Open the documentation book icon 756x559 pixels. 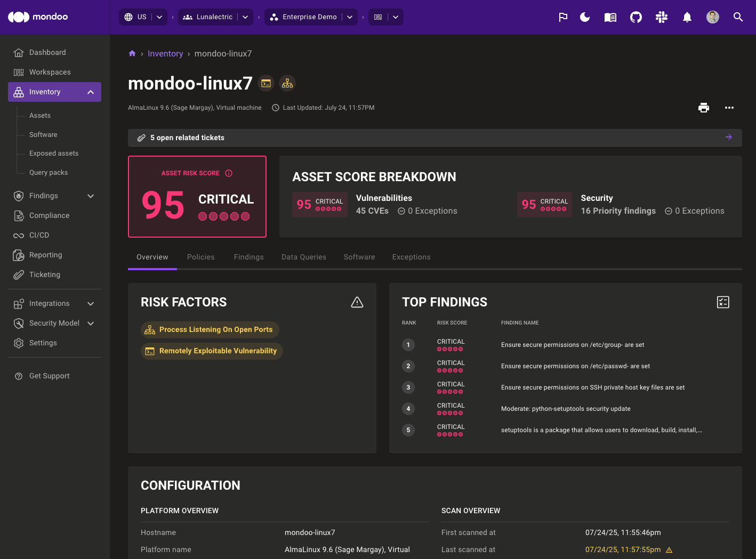click(x=610, y=17)
